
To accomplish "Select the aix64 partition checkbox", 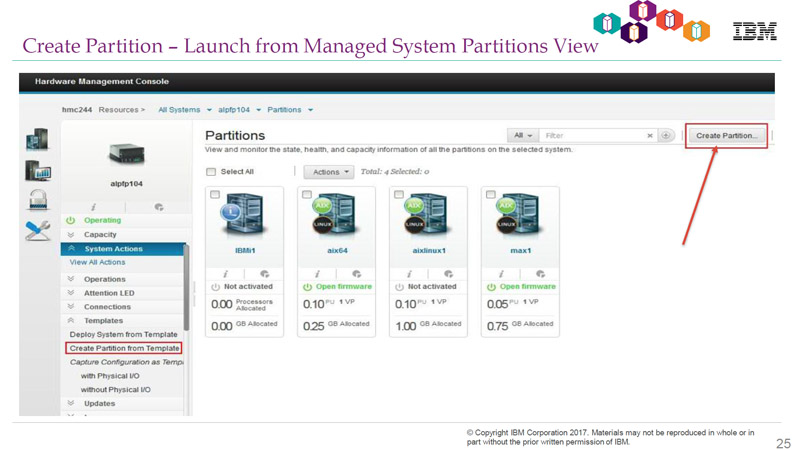I will tap(307, 194).
